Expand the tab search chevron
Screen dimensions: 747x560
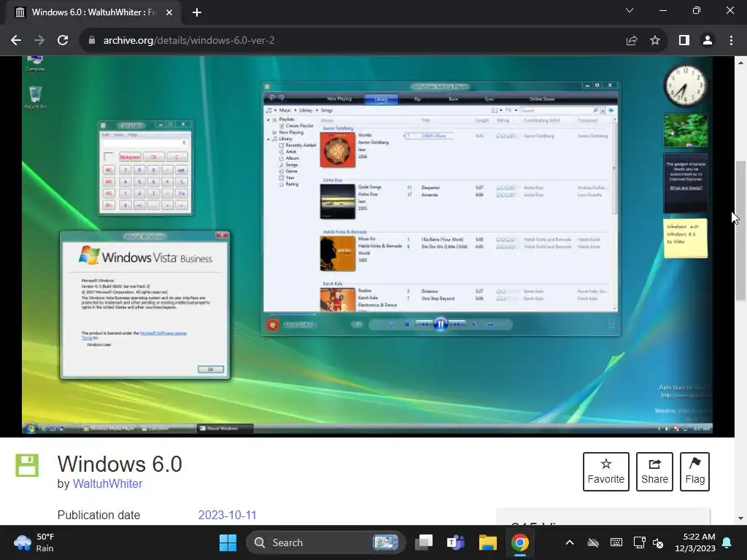coord(630,10)
